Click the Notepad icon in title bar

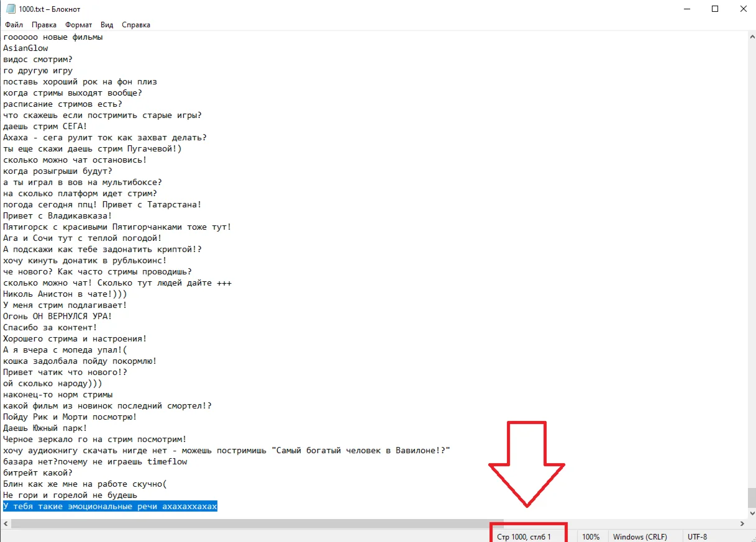point(10,9)
